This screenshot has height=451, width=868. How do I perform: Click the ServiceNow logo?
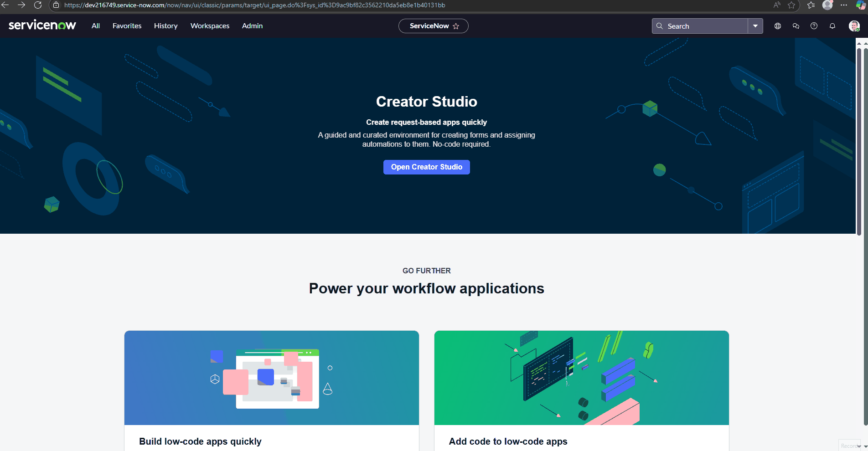pyautogui.click(x=42, y=26)
